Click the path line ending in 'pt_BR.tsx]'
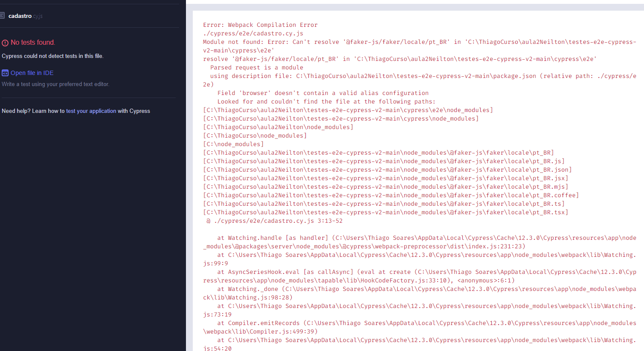Viewport: 644px width, 351px height. click(x=386, y=212)
